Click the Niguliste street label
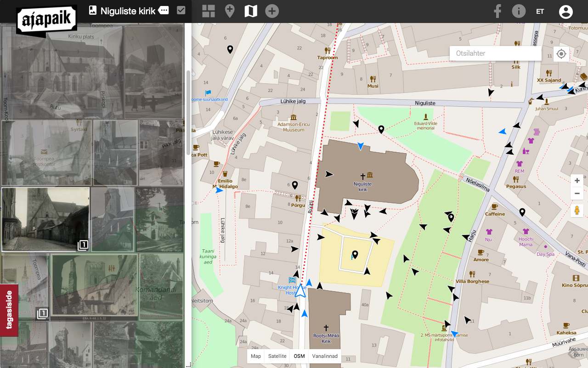This screenshot has width=588, height=368. click(425, 103)
